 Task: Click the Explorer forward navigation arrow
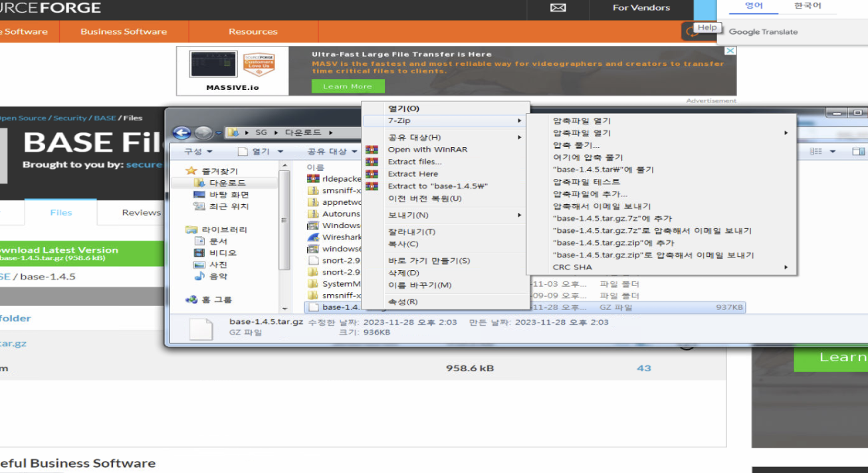[x=203, y=132]
